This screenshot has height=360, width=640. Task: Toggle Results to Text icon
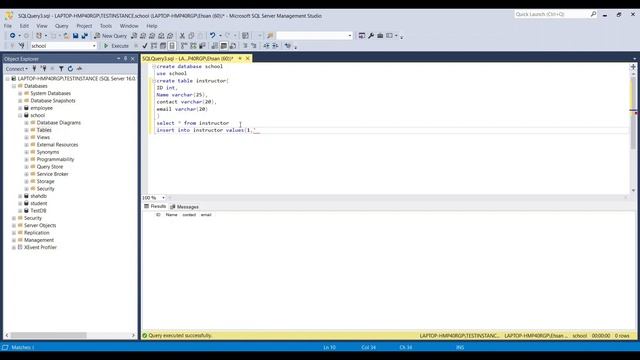[x=214, y=46]
